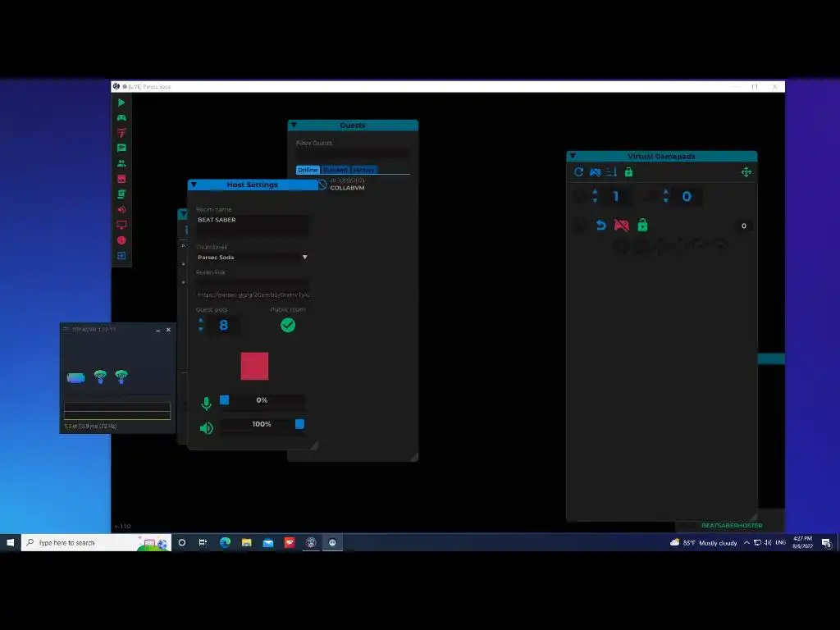Screen dimensions: 840x630
Task: Open the chat panel from sidebar
Action: click(121, 148)
